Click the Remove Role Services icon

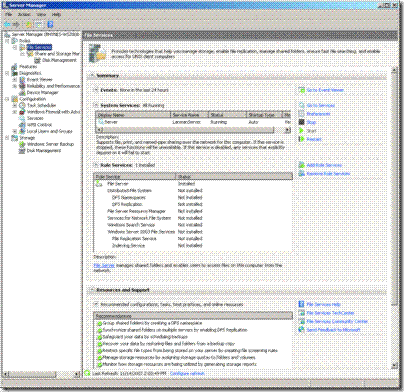[302, 173]
